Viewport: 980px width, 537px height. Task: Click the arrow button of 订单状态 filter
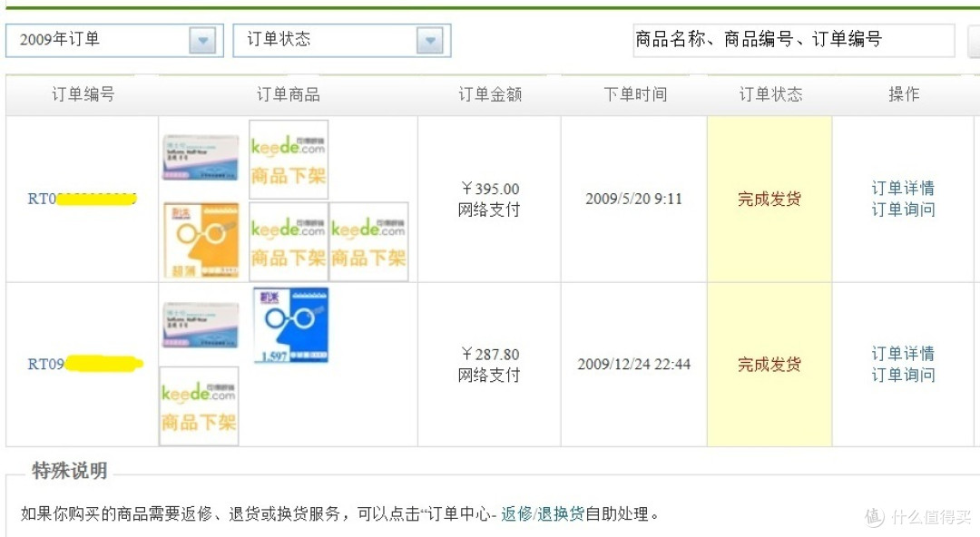430,41
